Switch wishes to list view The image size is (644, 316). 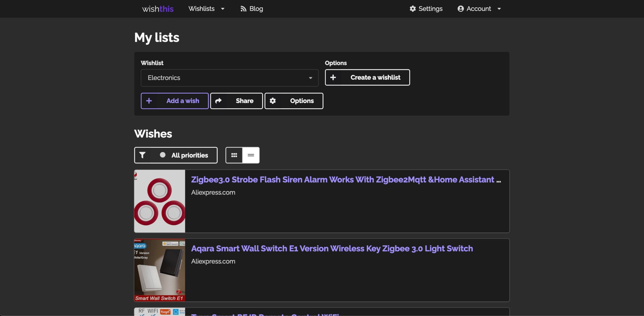click(x=251, y=155)
